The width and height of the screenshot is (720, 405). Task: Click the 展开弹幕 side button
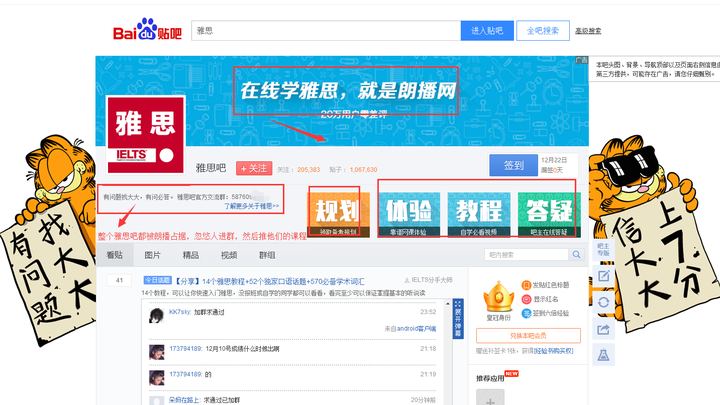click(x=458, y=319)
